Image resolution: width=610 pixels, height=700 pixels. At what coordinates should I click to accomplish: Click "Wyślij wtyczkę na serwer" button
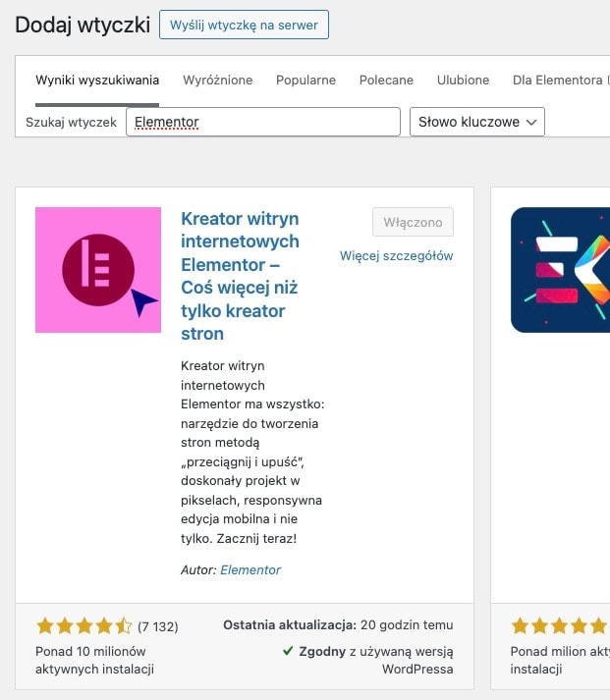pyautogui.click(x=244, y=25)
